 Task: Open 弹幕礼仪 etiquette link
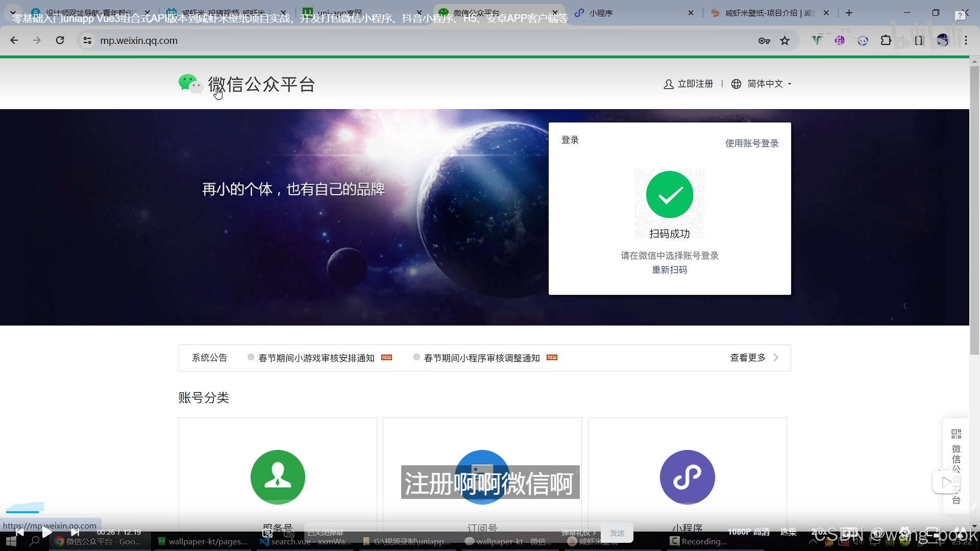[578, 533]
